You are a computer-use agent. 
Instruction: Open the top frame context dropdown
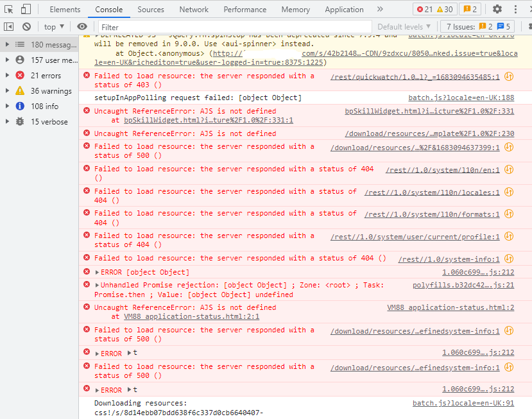click(54, 26)
